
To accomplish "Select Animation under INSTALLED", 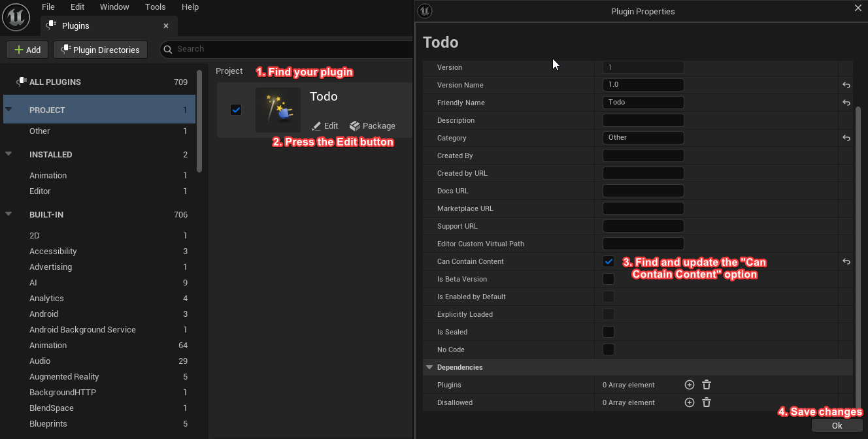I will 99,176.
